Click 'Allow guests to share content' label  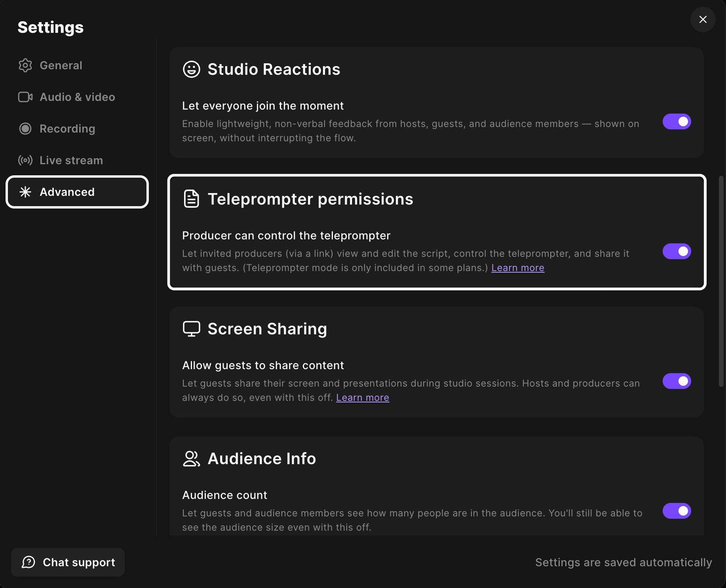[x=263, y=365]
